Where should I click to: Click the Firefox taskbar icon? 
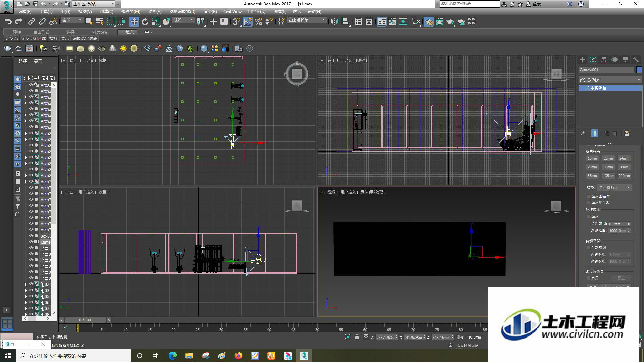[238, 356]
